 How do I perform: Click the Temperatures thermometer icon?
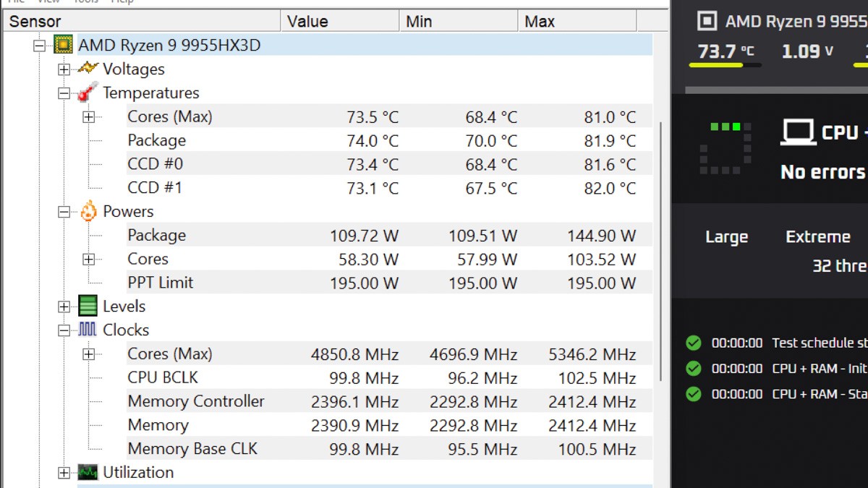tap(88, 92)
